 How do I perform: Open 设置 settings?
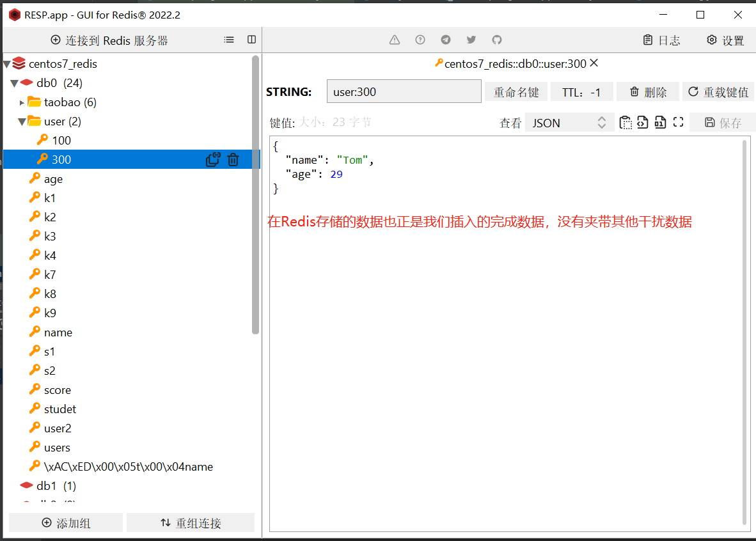coord(726,40)
